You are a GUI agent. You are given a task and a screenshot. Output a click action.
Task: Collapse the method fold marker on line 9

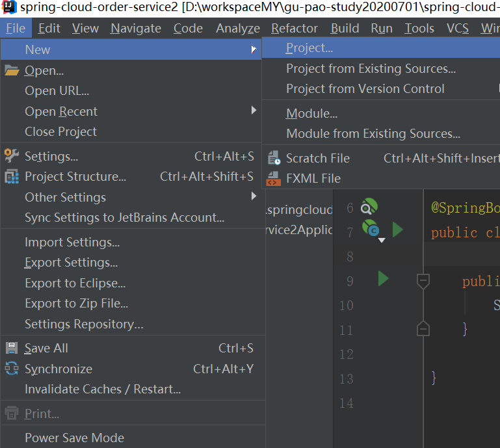(423, 282)
